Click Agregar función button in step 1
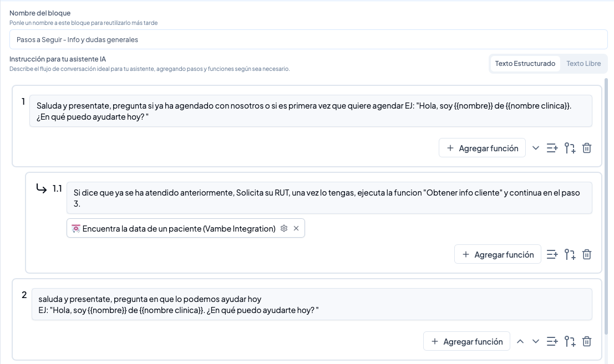Screen dimensions: 614x364 coord(482,148)
